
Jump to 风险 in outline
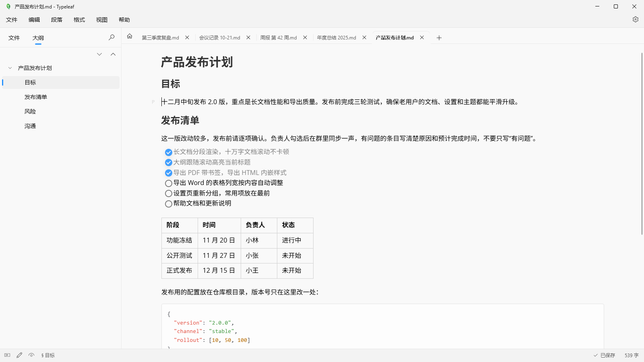[x=61, y=111]
